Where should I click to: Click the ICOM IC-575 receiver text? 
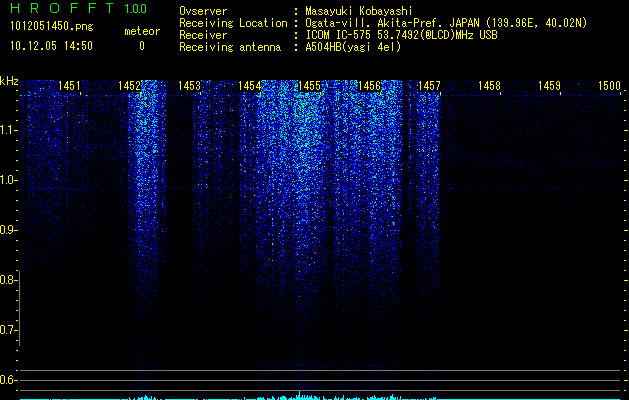402,35
